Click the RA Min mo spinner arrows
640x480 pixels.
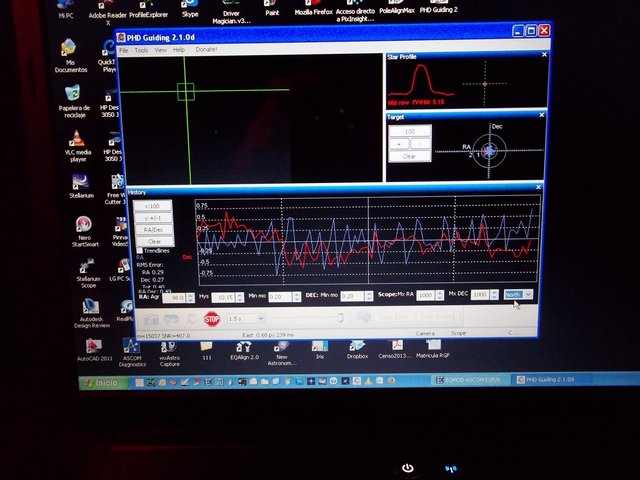click(297, 297)
